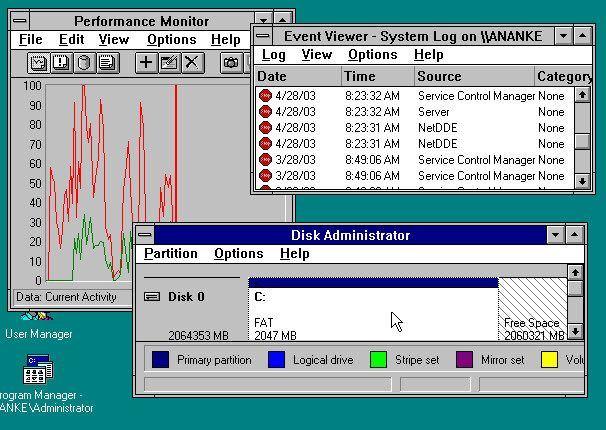
Task: Switch to Chart view in Performance Monitor toolbar
Action: click(38, 63)
